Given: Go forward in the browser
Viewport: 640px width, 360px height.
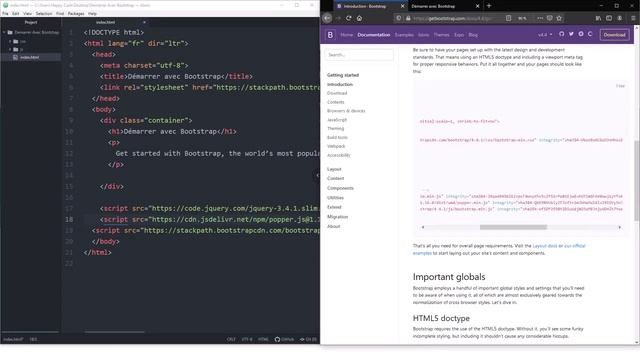Looking at the screenshot, I should point(338,18).
